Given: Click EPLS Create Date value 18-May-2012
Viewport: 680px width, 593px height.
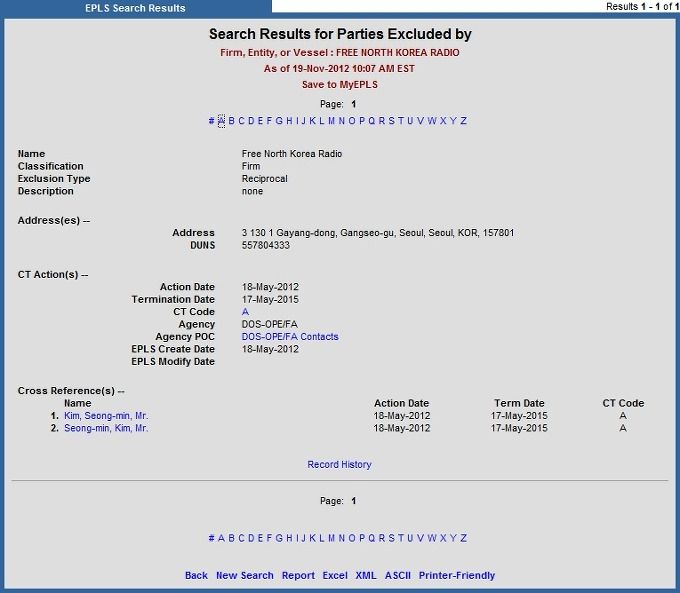Looking at the screenshot, I should coord(270,349).
